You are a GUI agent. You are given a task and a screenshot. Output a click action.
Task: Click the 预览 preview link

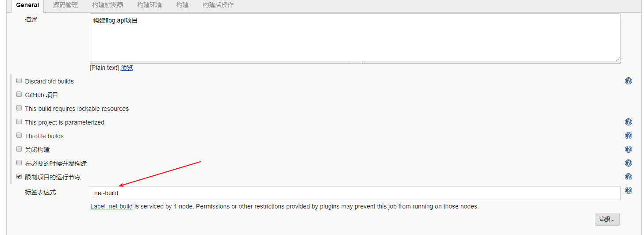pyautogui.click(x=126, y=68)
